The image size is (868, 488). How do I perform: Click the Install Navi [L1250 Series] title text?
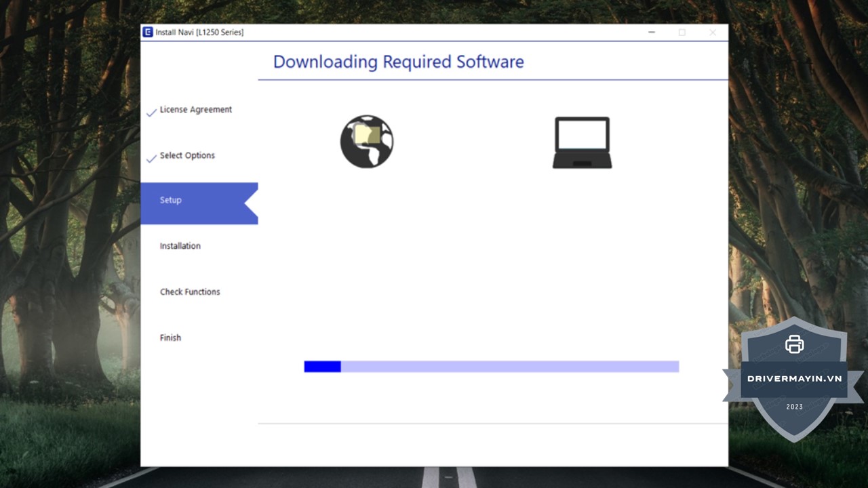[199, 33]
